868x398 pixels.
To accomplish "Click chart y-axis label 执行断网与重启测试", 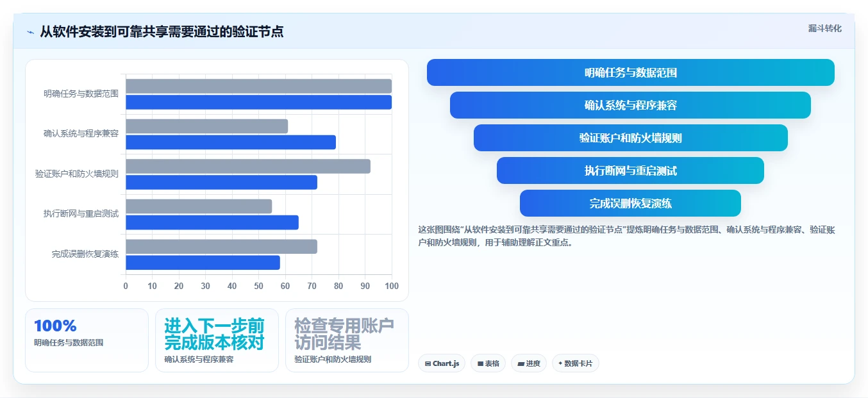I will [81, 214].
